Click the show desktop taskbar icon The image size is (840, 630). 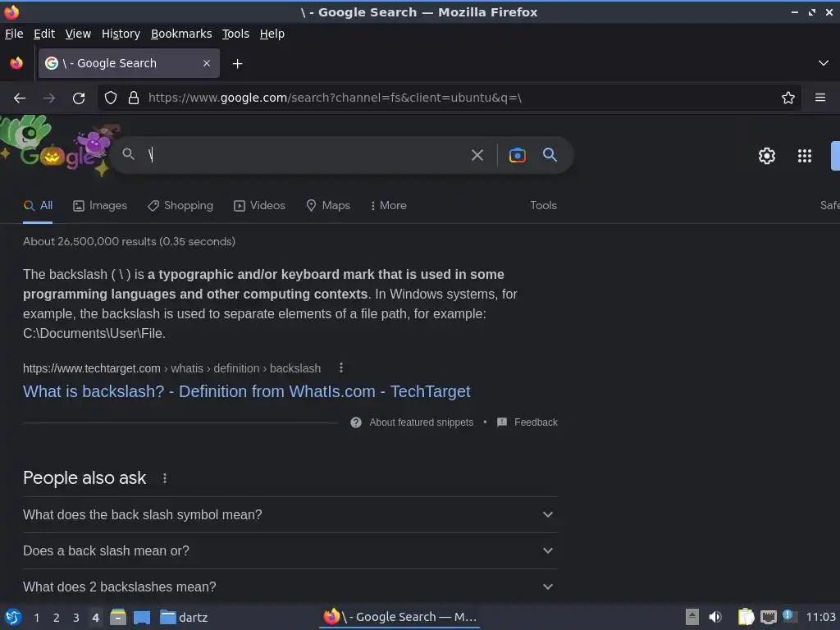[142, 618]
